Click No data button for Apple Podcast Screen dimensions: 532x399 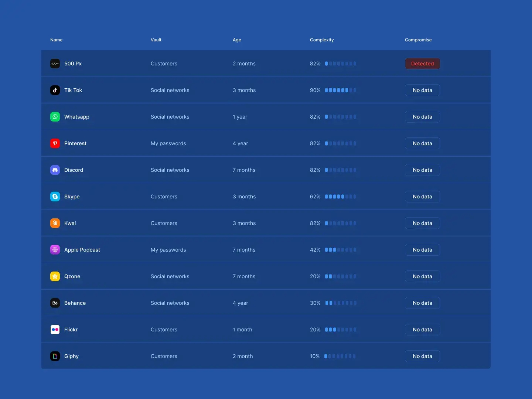coord(422,250)
